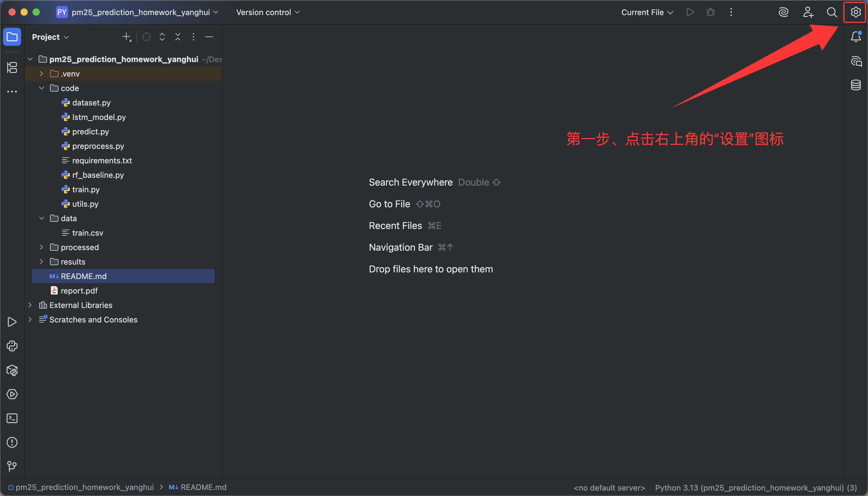Hide the Project panel with minimize dash

(x=209, y=37)
